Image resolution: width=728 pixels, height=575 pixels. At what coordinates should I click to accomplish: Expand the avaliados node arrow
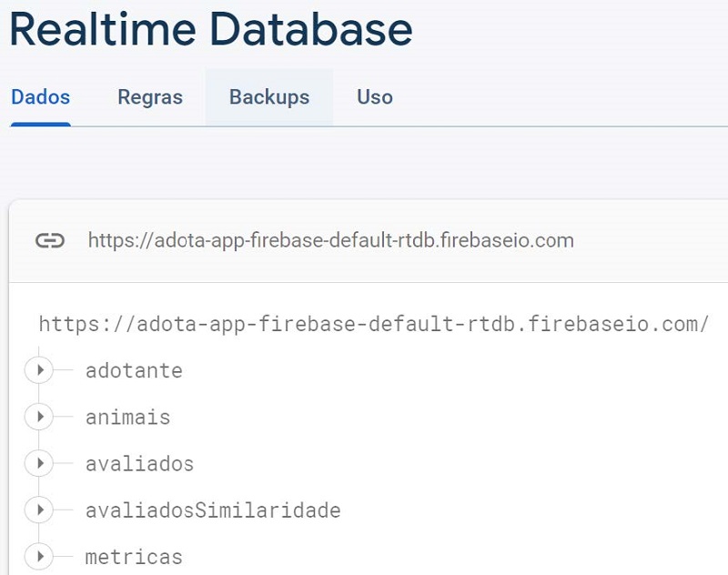(39, 464)
